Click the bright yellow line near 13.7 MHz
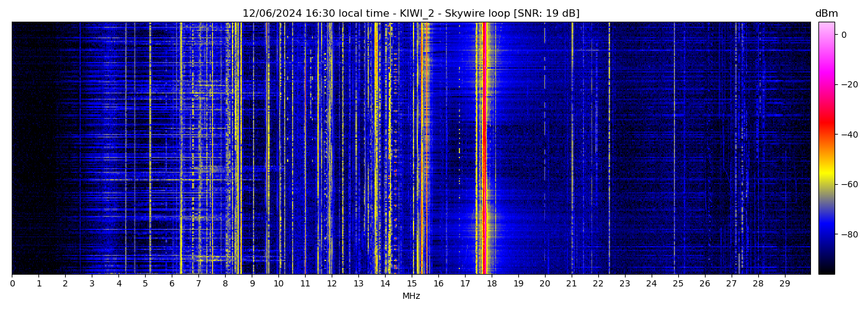The width and height of the screenshot is (868, 310). point(376,149)
